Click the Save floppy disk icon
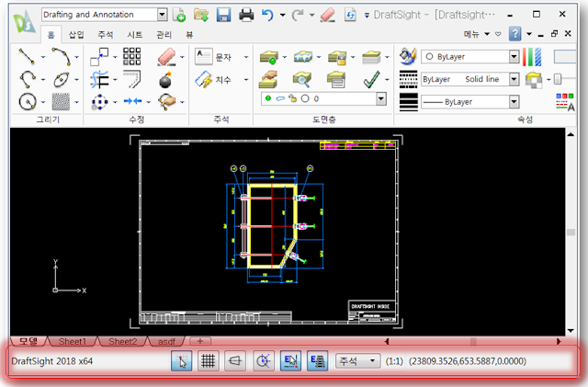 [x=223, y=15]
